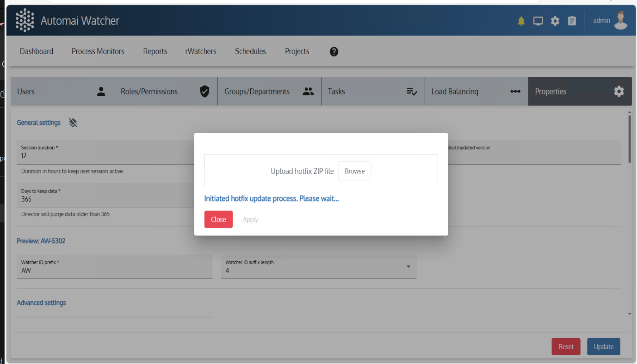Click the scrollbar down arrow
637x364 pixels.
point(630,314)
